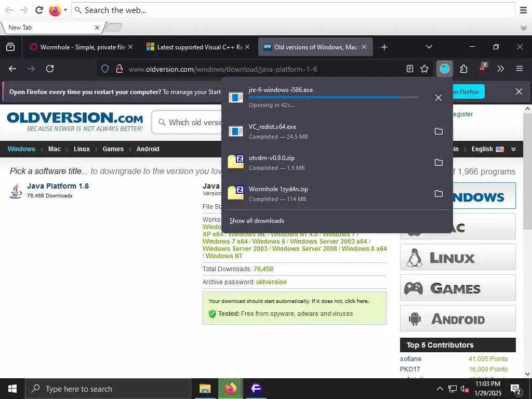This screenshot has width=532, height=399.
Task: Expand the list all tabs dropdown
Action: coord(429,47)
